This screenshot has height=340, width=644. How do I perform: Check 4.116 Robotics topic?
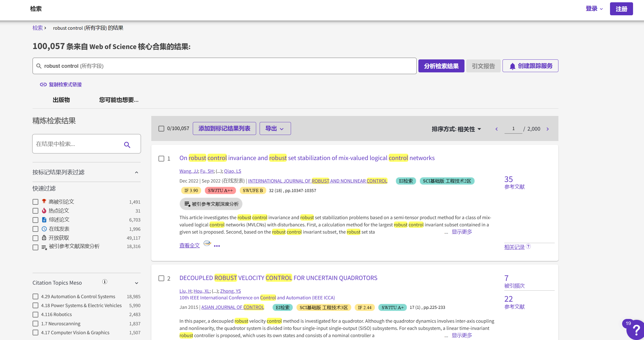(35, 315)
